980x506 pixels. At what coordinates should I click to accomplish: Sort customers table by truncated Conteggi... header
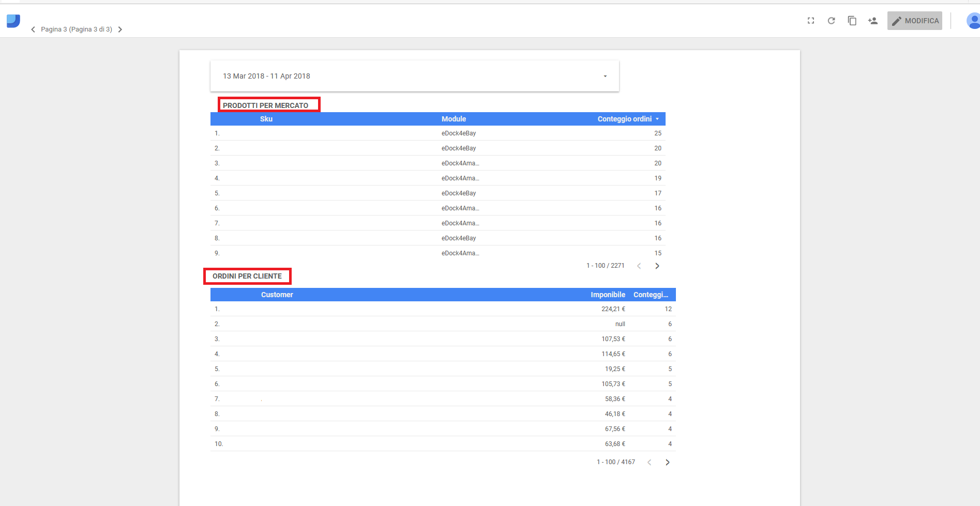click(x=651, y=295)
